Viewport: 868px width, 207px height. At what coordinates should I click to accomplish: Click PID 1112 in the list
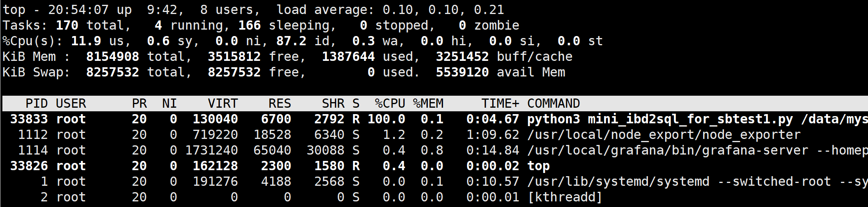pos(33,135)
